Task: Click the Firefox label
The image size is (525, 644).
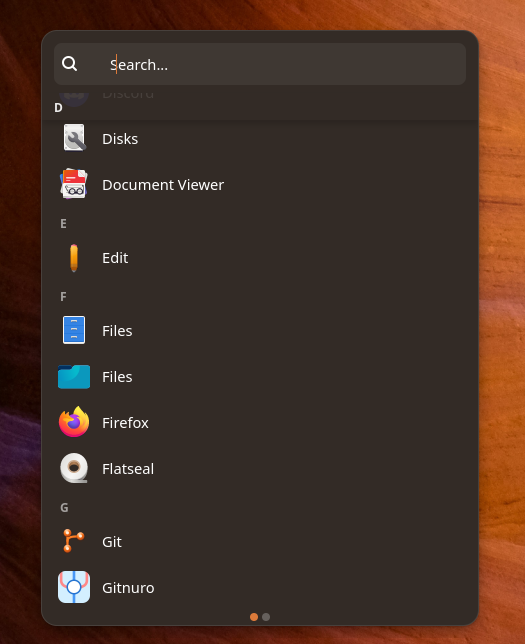Action: (x=125, y=423)
